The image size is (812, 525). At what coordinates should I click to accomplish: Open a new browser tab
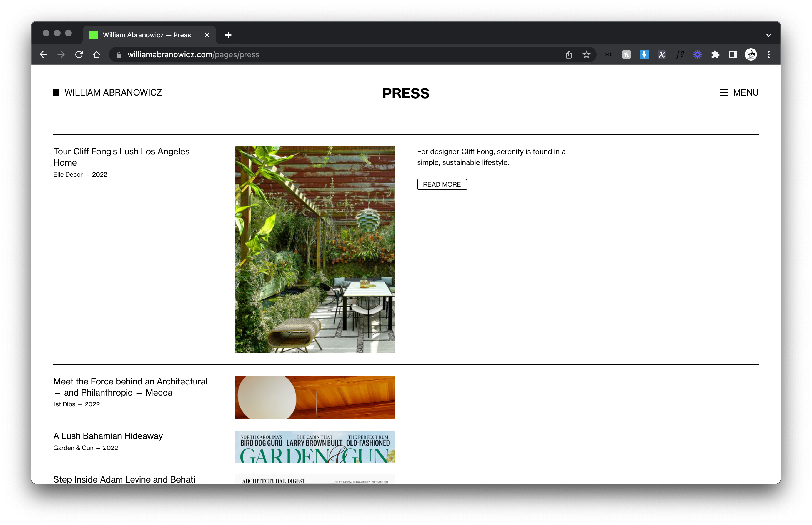coord(228,35)
